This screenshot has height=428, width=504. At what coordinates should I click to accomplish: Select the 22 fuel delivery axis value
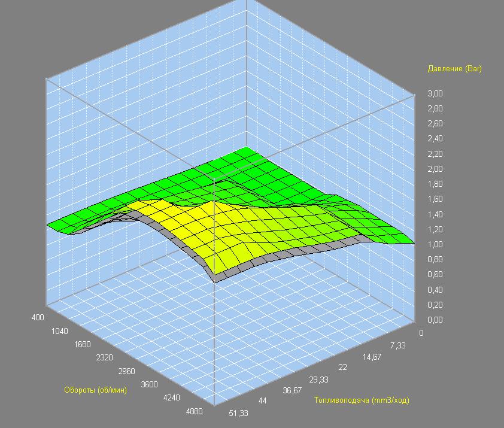342,367
